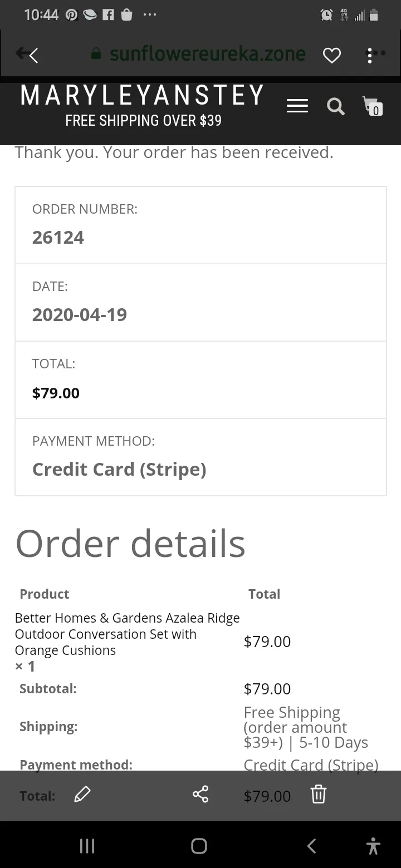Tap the order number 26124

(58, 238)
